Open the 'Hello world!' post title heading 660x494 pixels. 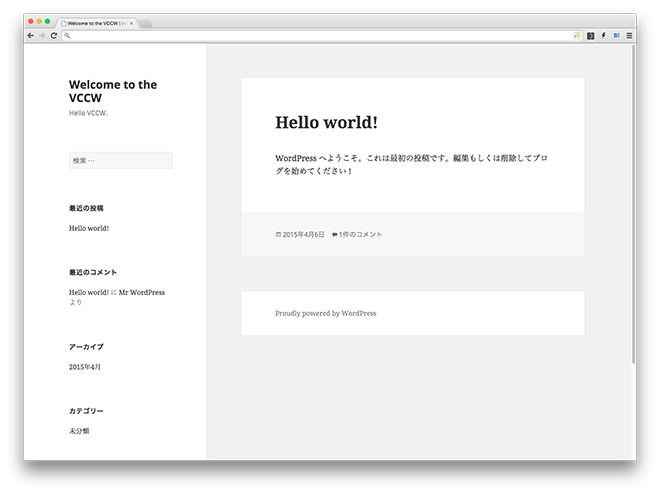click(326, 122)
